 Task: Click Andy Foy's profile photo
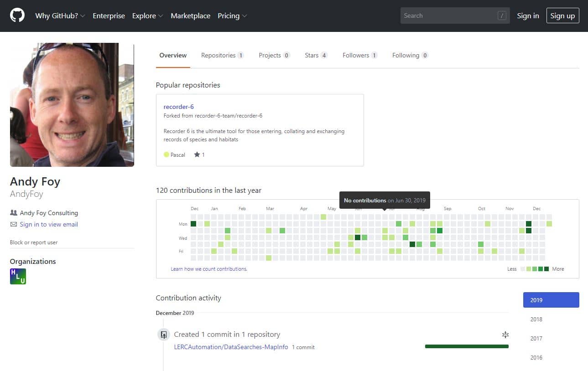point(72,105)
